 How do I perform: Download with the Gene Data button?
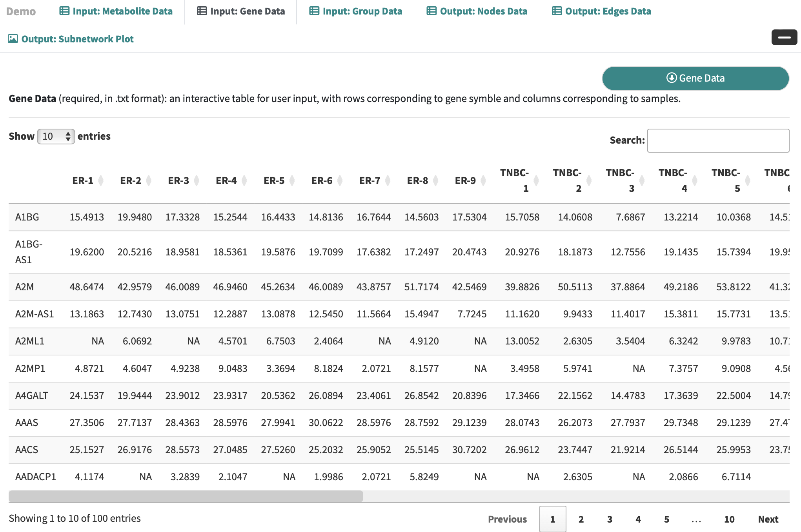point(695,78)
